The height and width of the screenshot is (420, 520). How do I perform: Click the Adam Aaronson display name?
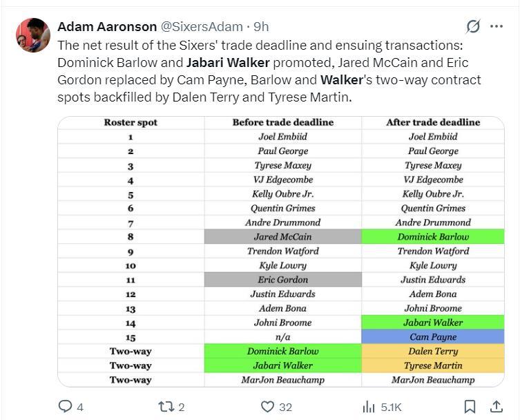click(107, 27)
